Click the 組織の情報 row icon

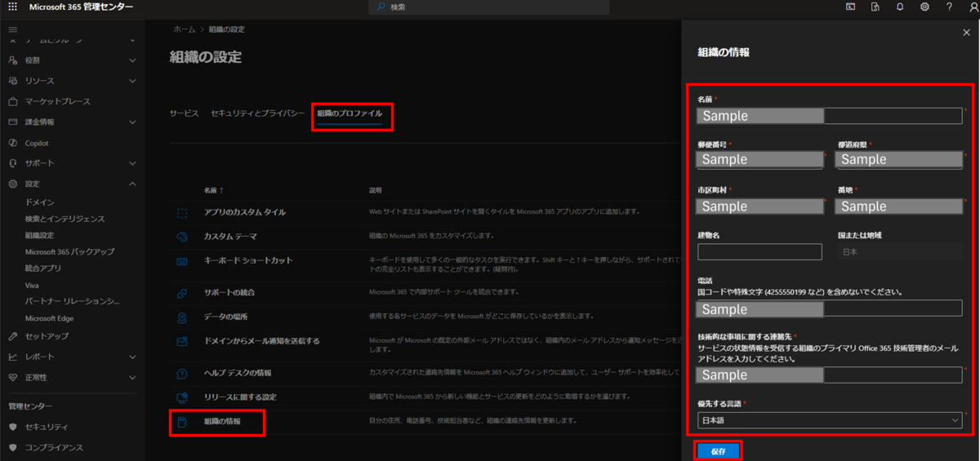tap(182, 422)
